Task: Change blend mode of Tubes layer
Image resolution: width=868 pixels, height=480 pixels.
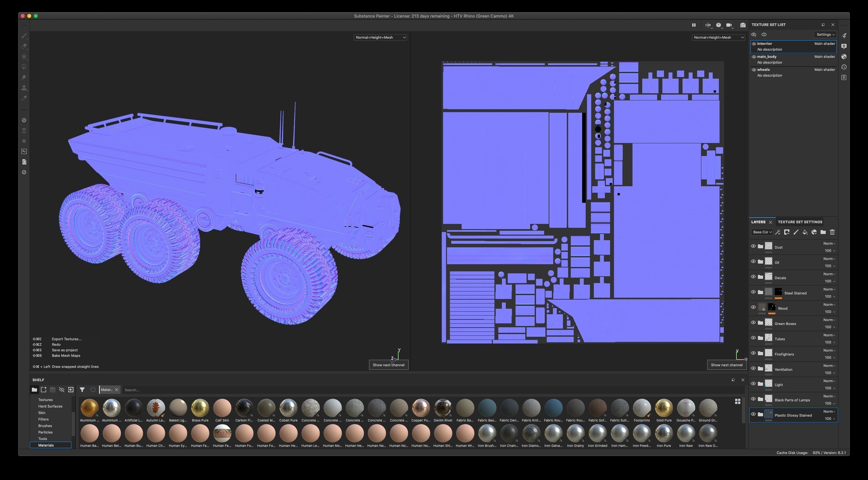Action: (829, 335)
